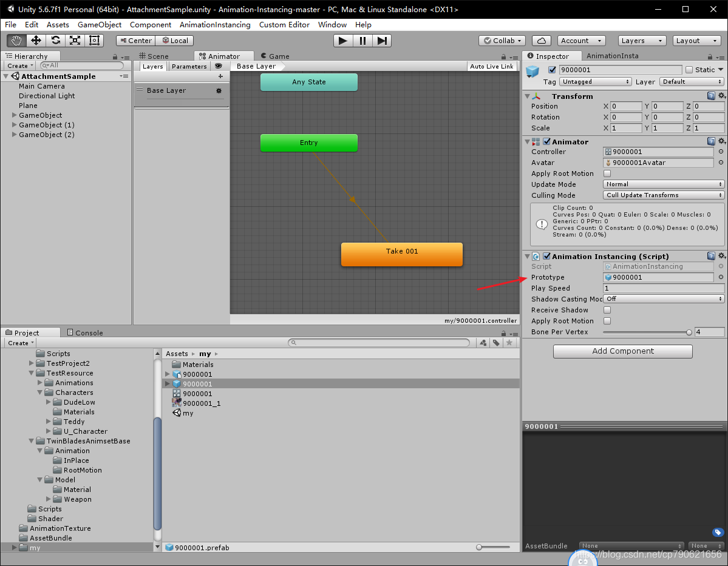The width and height of the screenshot is (728, 566).
Task: Collapse the Transform component in Inspector
Action: (527, 96)
